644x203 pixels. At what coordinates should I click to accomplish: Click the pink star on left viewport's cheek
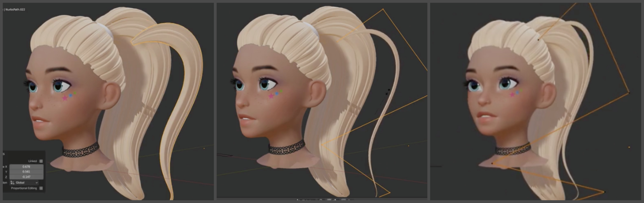pos(65,98)
